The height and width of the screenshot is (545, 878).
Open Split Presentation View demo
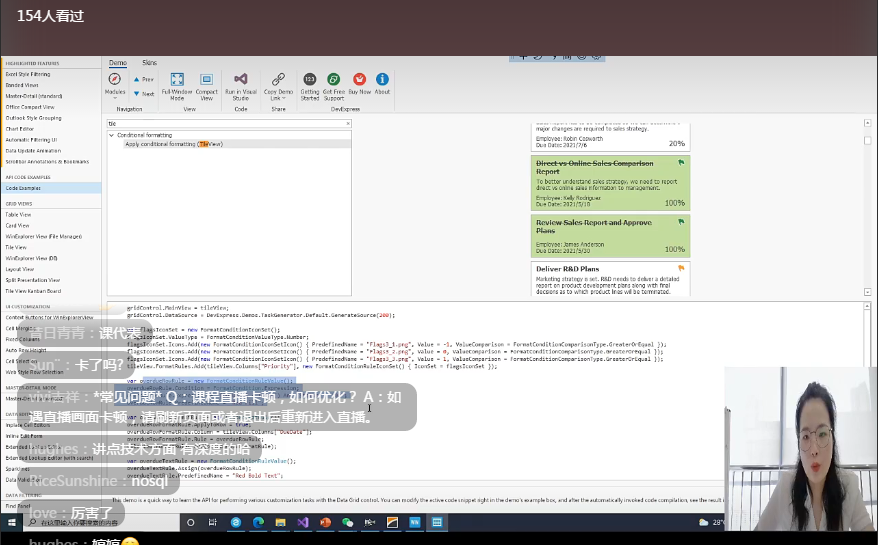(32, 280)
